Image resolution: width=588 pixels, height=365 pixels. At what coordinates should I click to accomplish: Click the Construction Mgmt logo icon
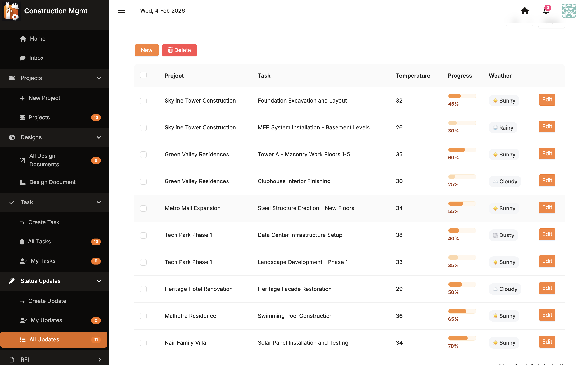(11, 11)
